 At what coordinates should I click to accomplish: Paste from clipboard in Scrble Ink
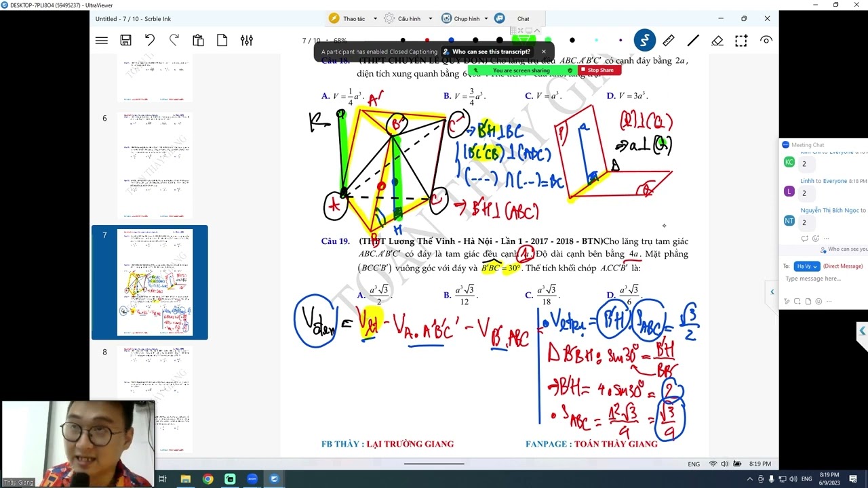click(198, 41)
